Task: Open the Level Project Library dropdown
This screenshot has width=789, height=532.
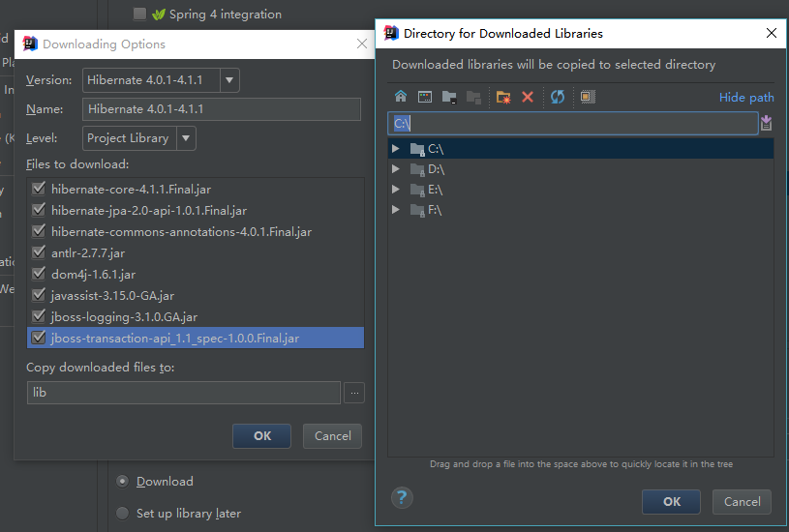Action: click(x=187, y=138)
